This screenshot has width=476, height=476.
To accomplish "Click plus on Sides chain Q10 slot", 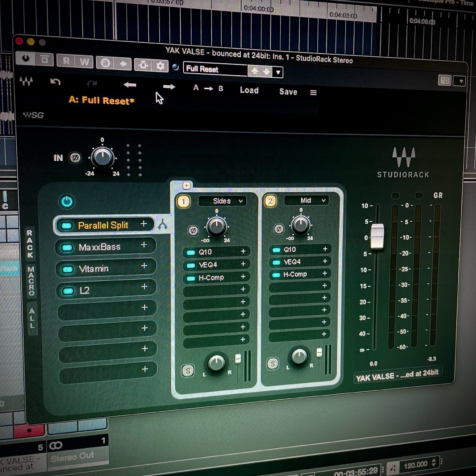I will (243, 251).
